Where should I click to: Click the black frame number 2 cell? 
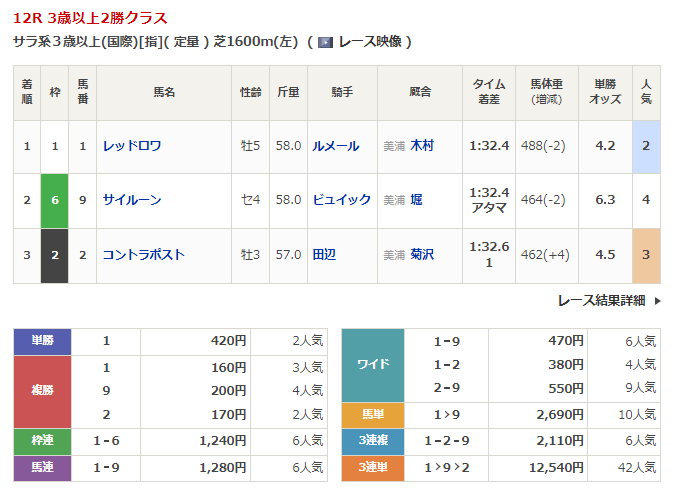[54, 254]
